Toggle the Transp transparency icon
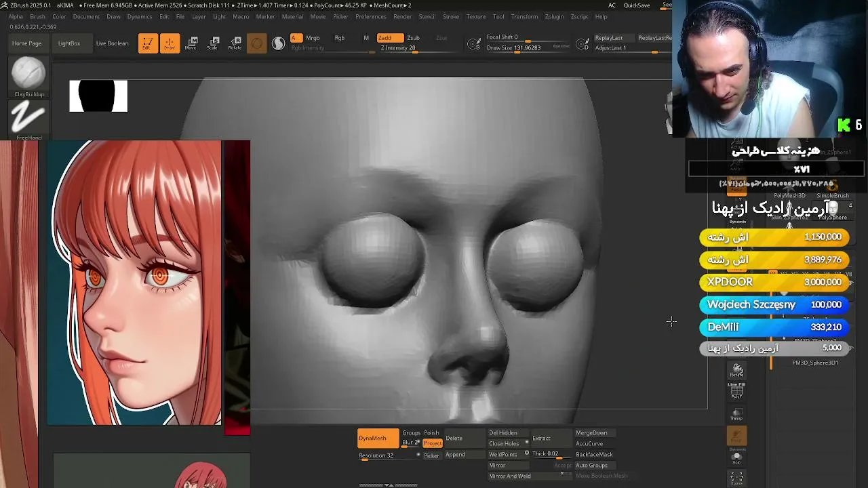 click(x=737, y=414)
